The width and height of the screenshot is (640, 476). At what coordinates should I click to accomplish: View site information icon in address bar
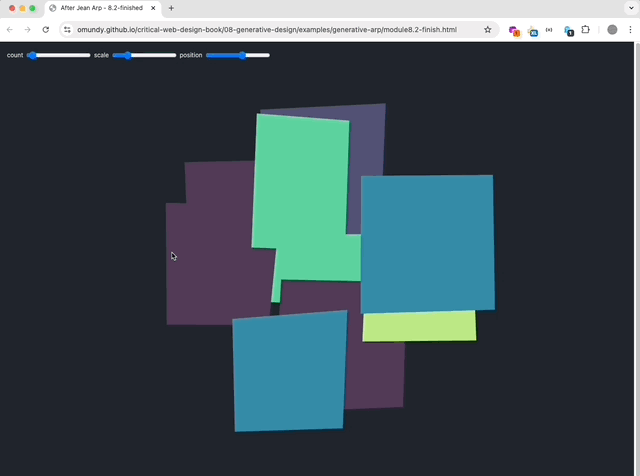[67, 30]
